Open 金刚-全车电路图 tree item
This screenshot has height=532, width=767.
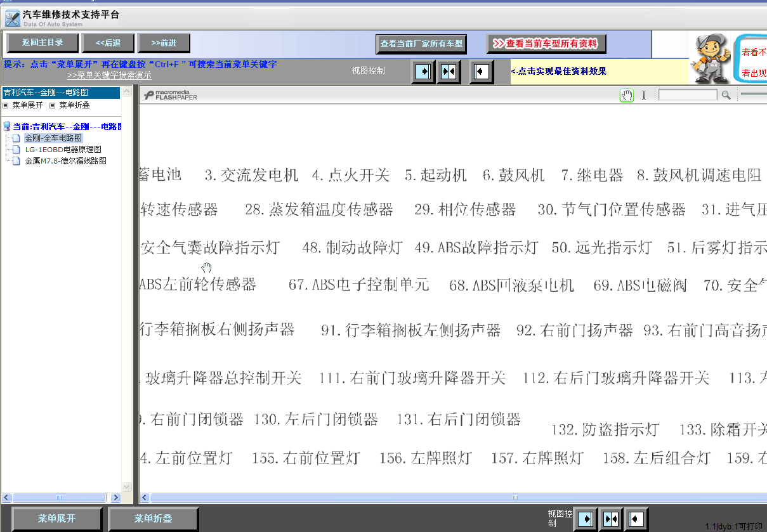pos(53,138)
